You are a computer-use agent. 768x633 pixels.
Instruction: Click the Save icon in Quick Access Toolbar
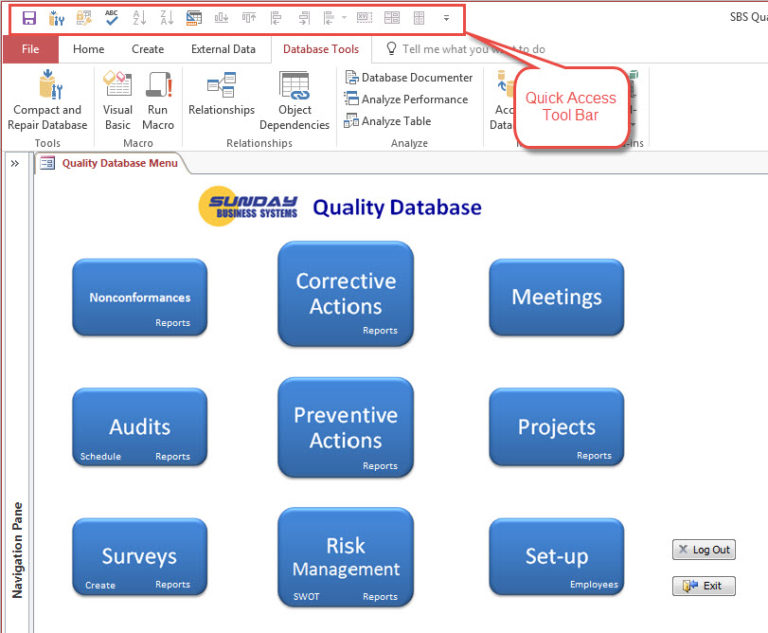pos(29,17)
